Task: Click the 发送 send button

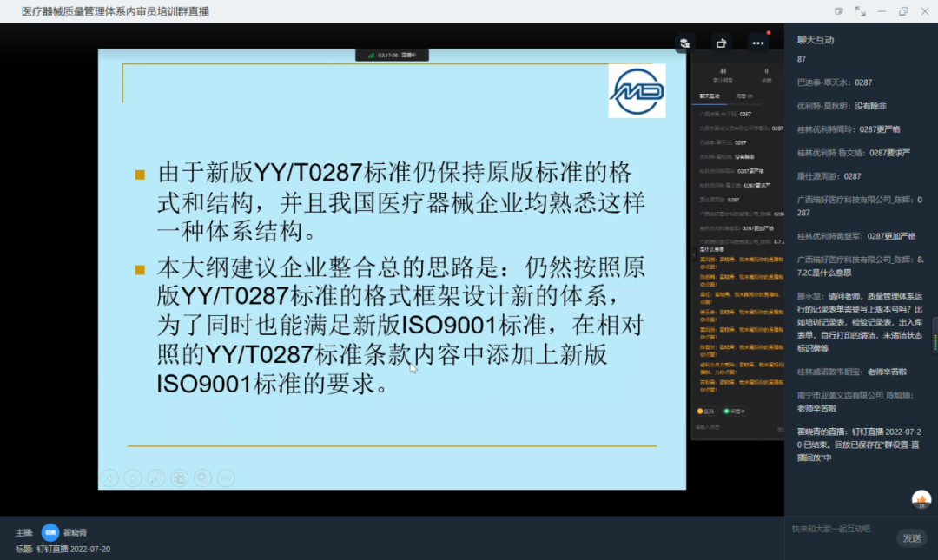Action: pos(912,538)
